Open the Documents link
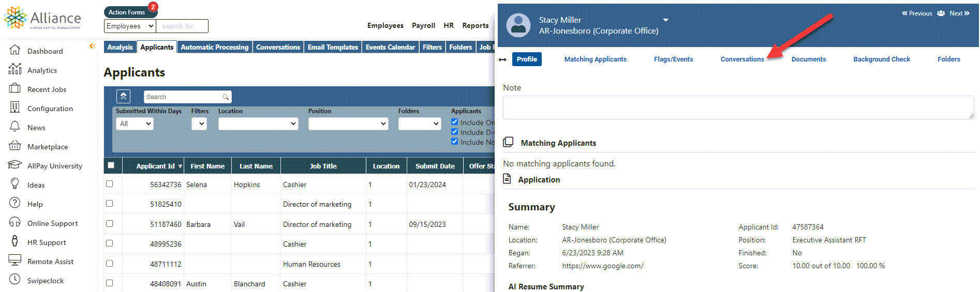 click(808, 59)
